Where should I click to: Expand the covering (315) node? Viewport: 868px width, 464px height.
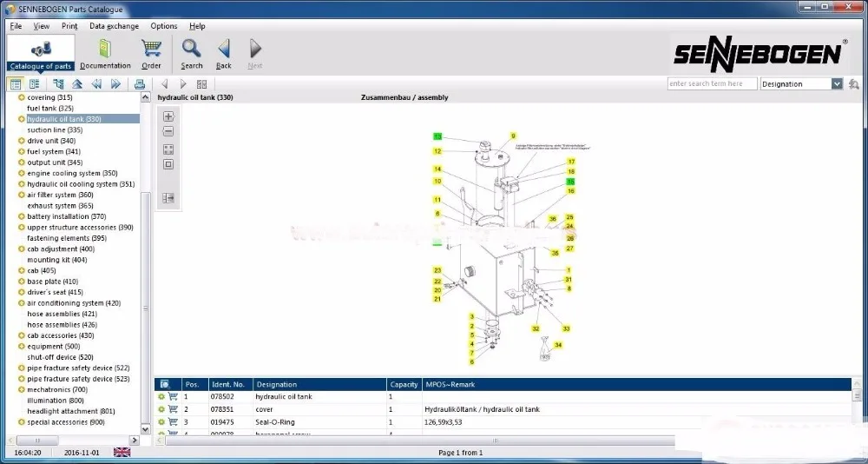pos(22,97)
